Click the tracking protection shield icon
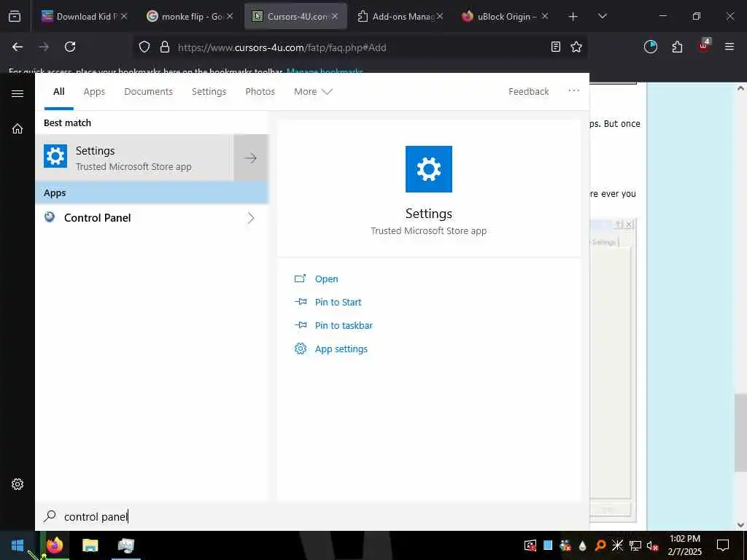 point(144,47)
